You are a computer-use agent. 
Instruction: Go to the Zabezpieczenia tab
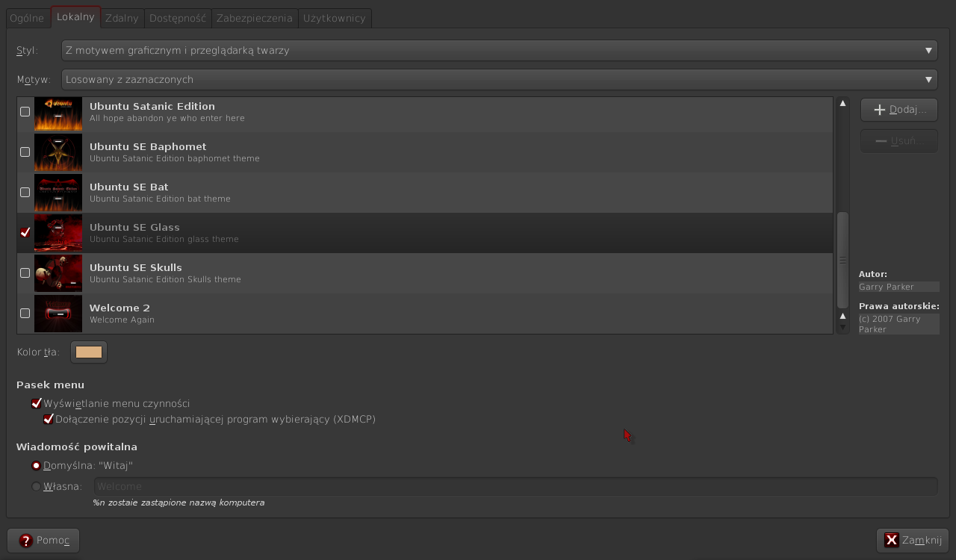coord(255,18)
